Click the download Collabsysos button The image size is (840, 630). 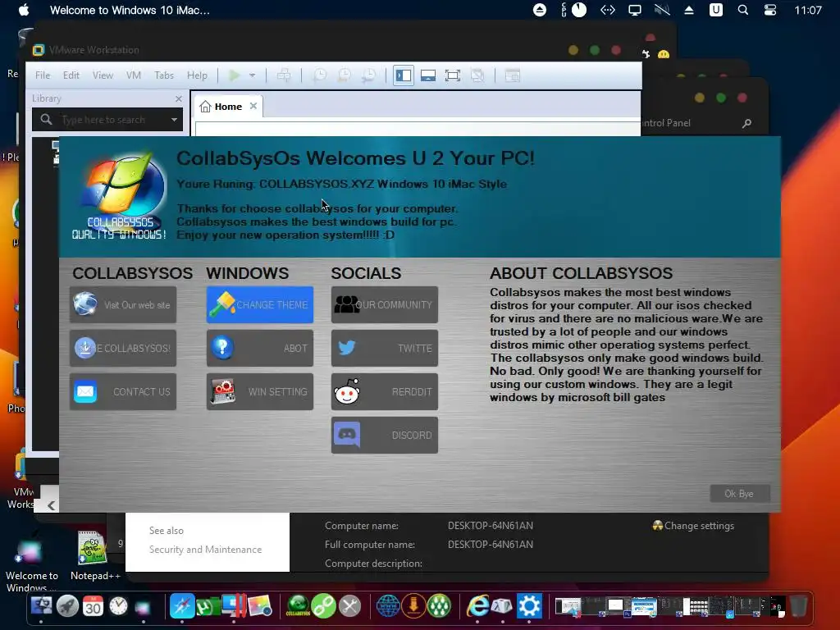click(123, 348)
